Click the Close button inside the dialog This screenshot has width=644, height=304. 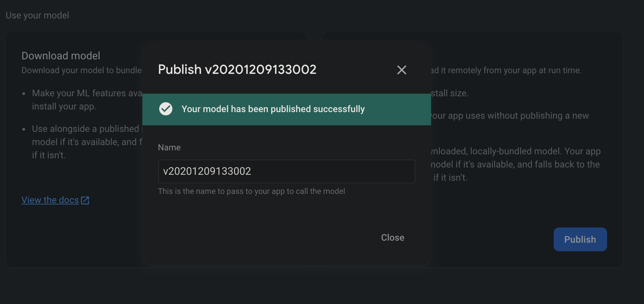tap(392, 237)
